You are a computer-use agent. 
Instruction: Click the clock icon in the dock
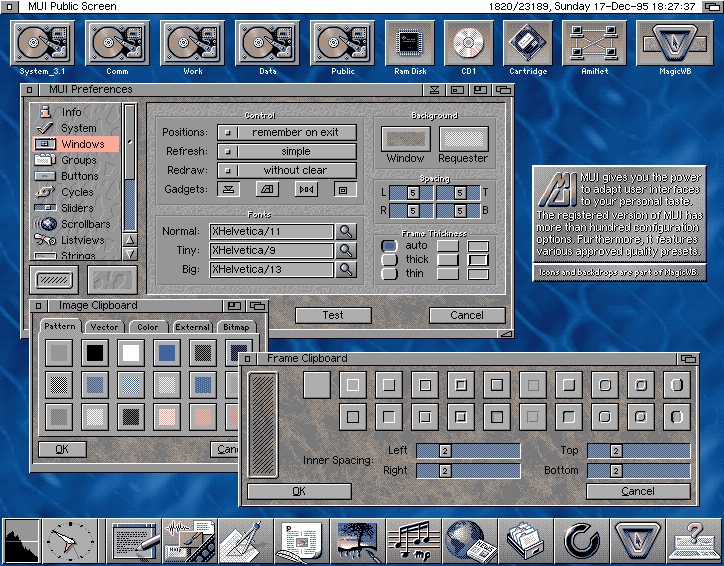[70, 541]
